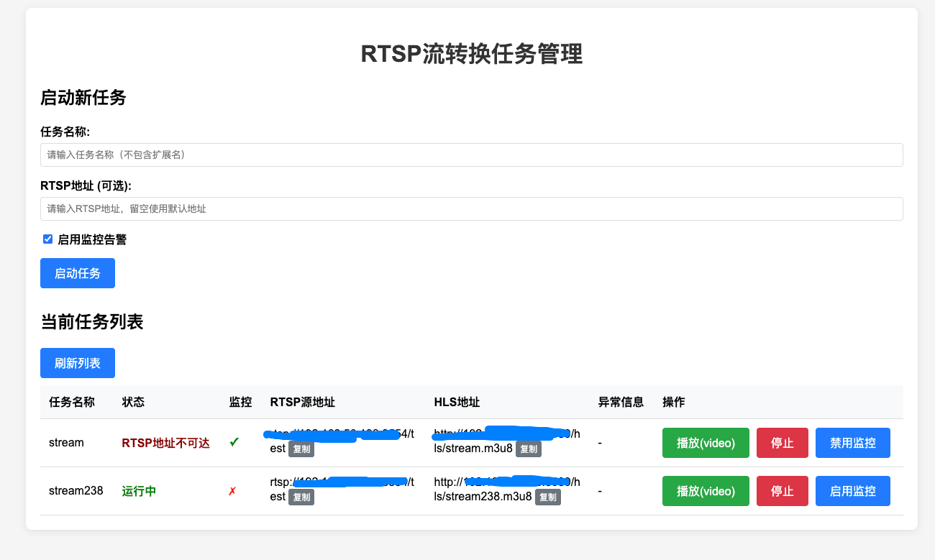Click 禁用监控 for the stream task
The image size is (935, 560).
(x=853, y=443)
